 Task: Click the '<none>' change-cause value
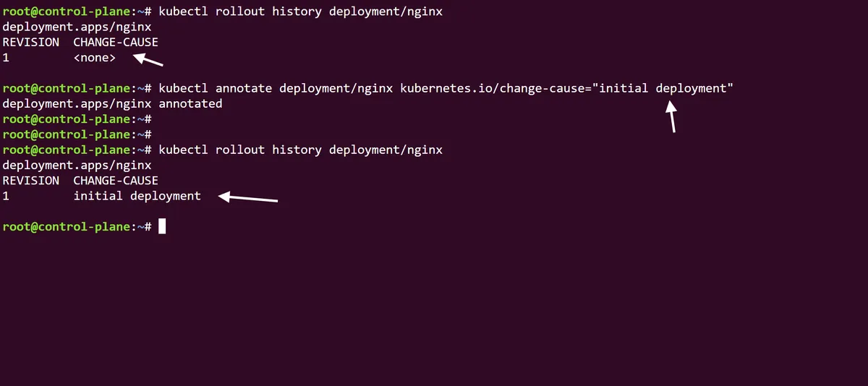pos(94,58)
